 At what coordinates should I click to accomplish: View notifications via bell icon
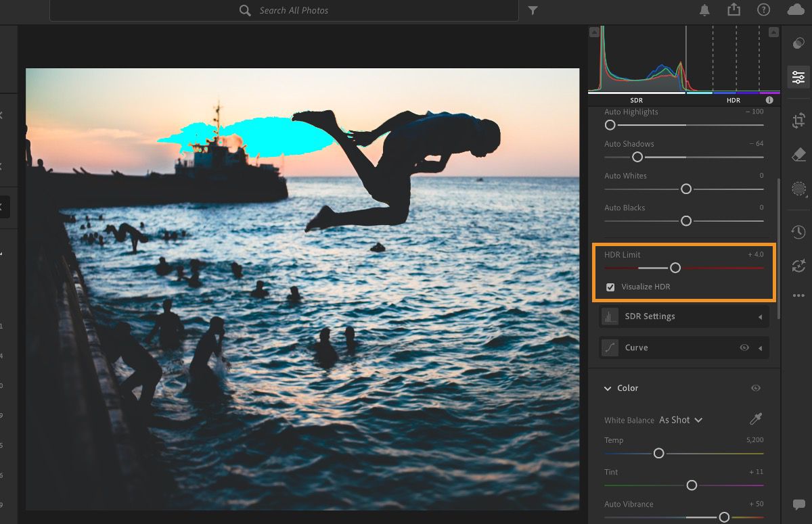pos(705,10)
